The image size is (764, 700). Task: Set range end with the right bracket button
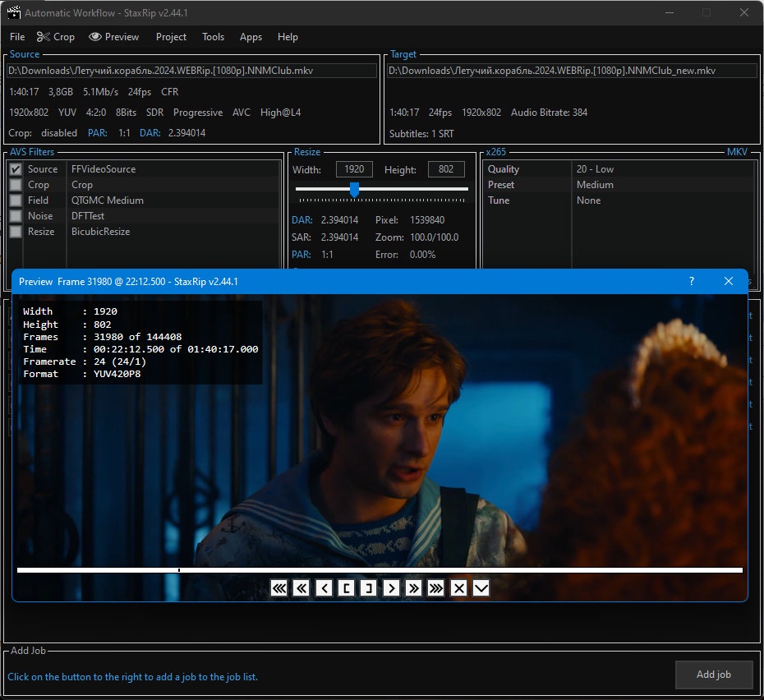click(x=369, y=588)
